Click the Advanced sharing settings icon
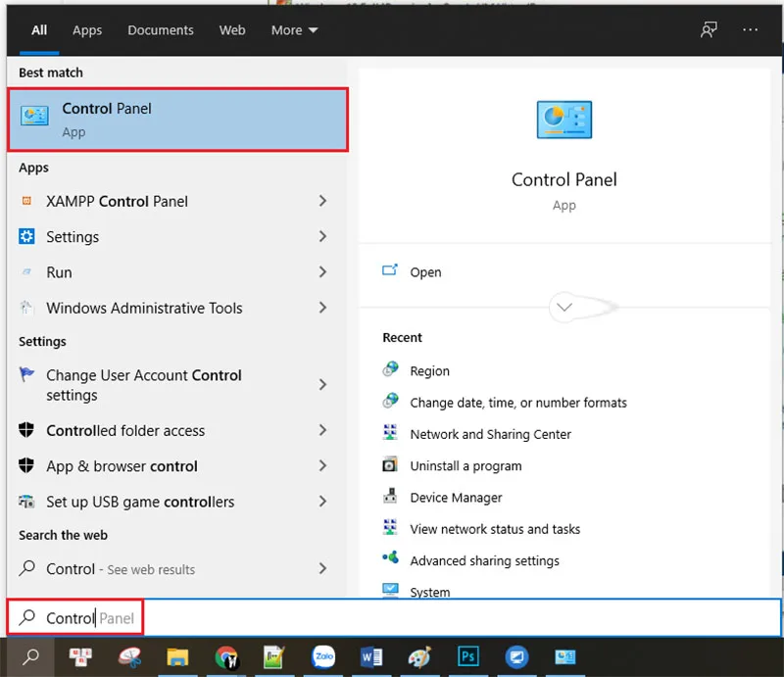Image resolution: width=784 pixels, height=677 pixels. (x=390, y=558)
